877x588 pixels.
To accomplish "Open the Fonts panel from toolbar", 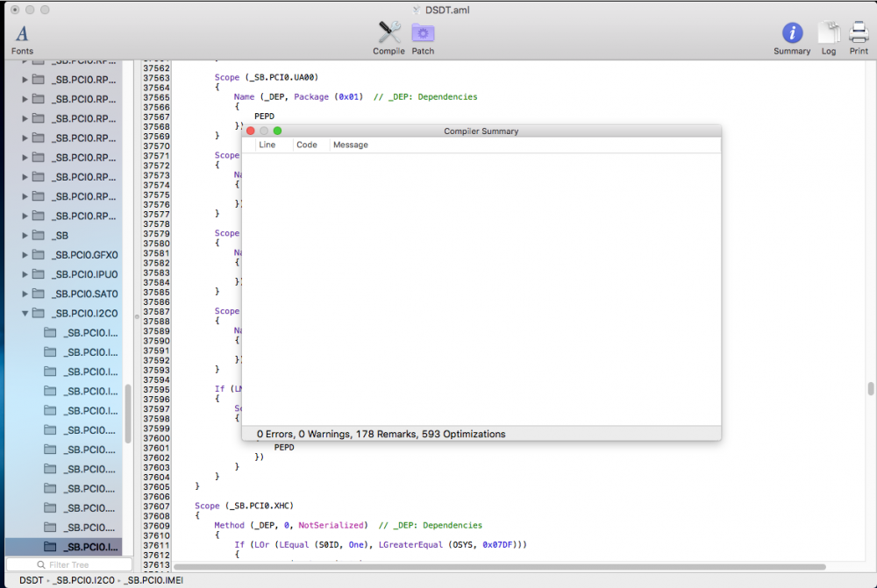I will 22,39.
